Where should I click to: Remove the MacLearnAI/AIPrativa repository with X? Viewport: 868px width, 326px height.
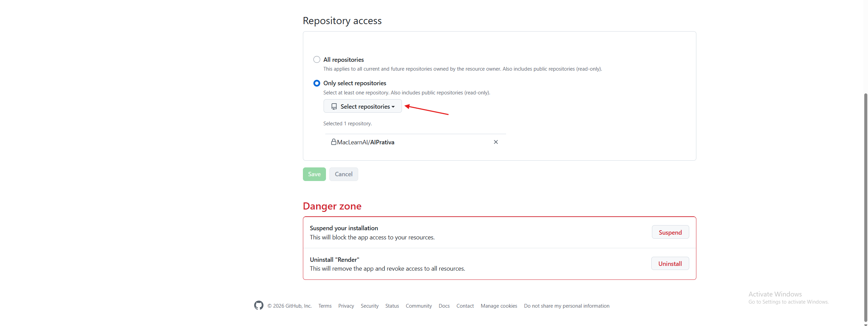tap(496, 142)
